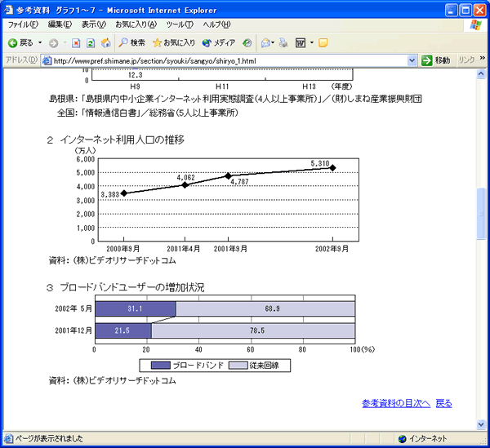This screenshot has height=448, width=490.
Task: Click the 参考資料の目次へ link
Action: click(x=396, y=404)
